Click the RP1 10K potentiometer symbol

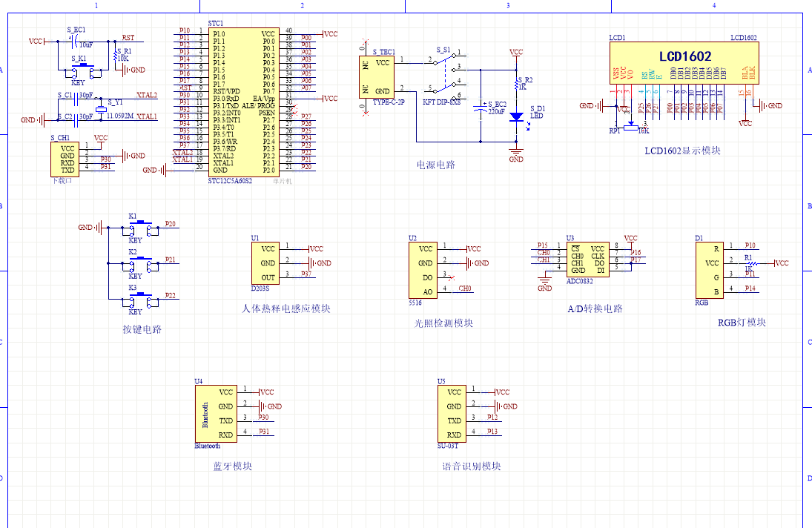point(630,128)
